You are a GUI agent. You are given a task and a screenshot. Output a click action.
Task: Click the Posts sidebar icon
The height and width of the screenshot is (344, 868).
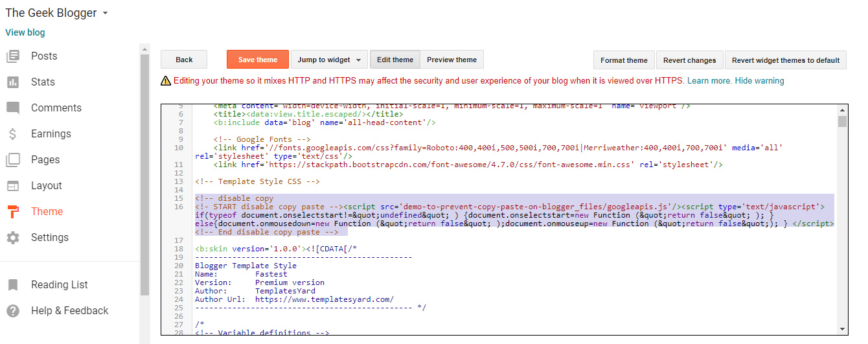click(x=13, y=56)
